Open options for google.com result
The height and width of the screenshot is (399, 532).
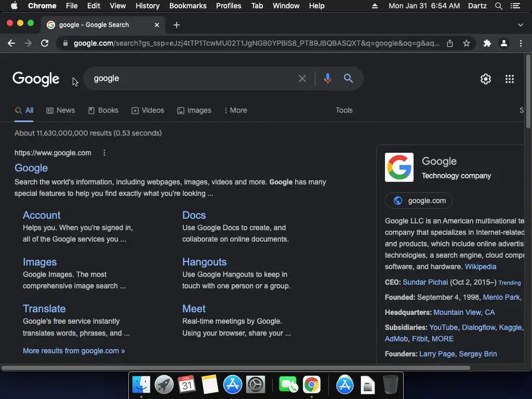click(x=104, y=153)
